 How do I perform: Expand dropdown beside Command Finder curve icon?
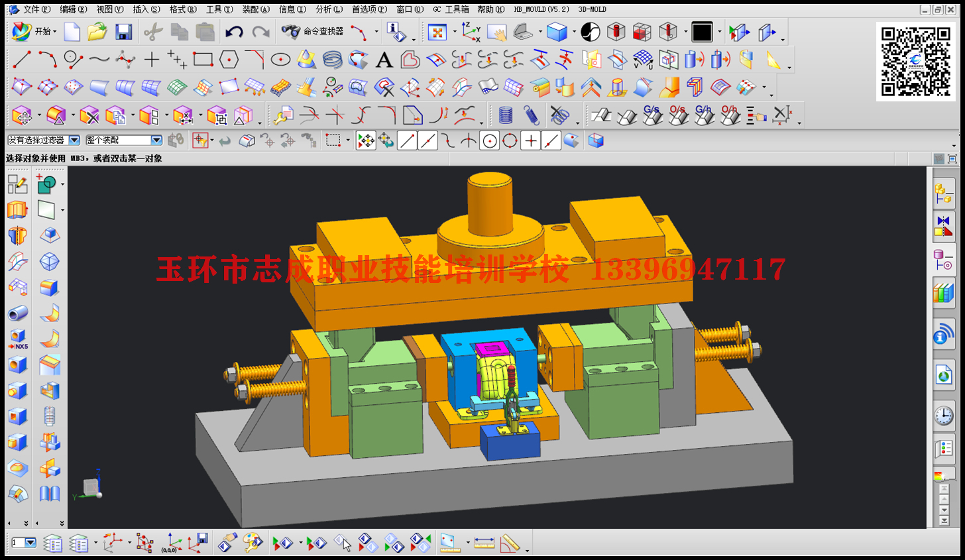point(376,32)
